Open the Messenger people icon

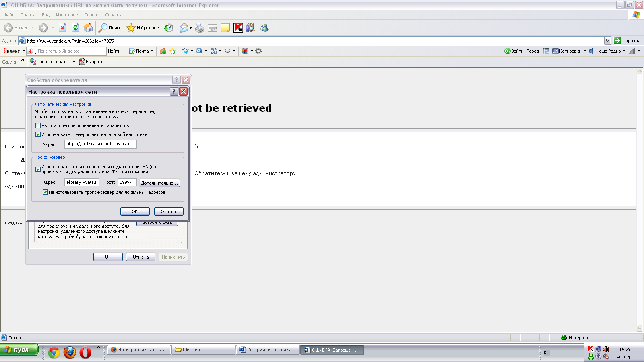coord(264,28)
